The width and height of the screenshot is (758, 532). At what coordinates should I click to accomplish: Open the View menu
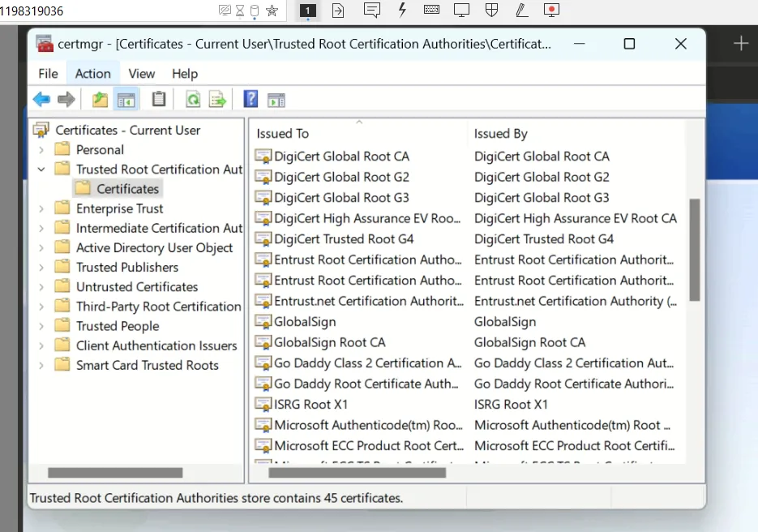(x=141, y=73)
